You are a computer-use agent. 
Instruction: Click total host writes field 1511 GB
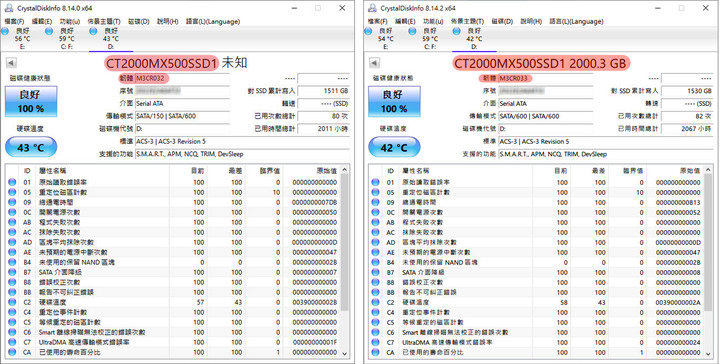coord(324,91)
